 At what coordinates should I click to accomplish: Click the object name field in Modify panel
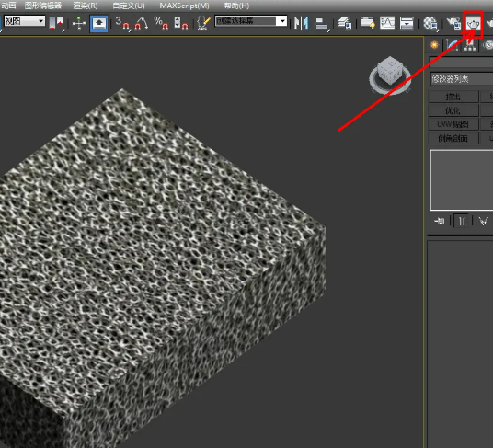(461, 63)
